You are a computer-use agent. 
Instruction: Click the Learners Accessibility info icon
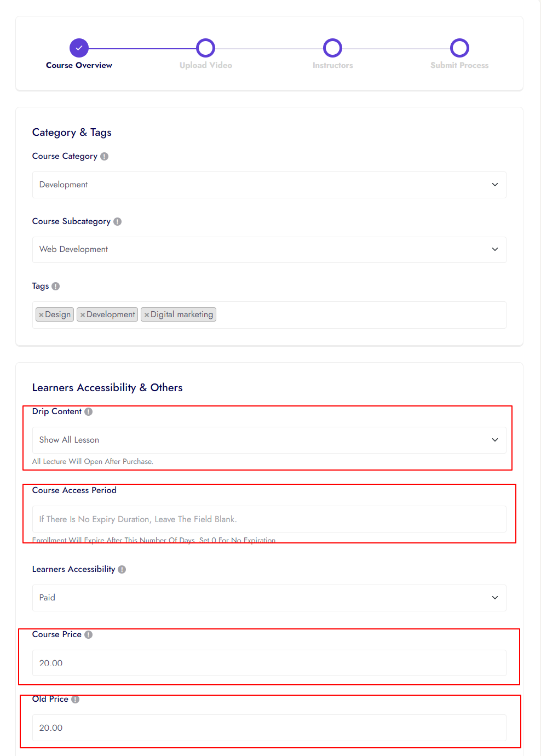[x=122, y=570]
